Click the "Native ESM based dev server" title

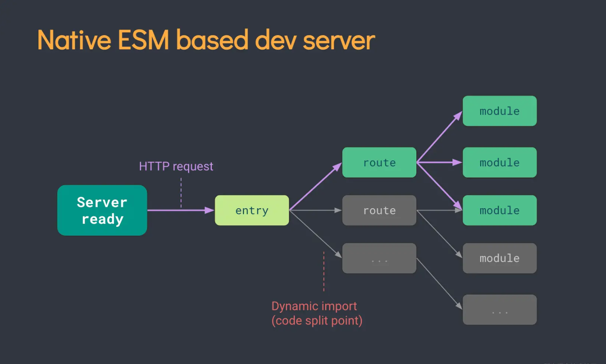(x=206, y=40)
